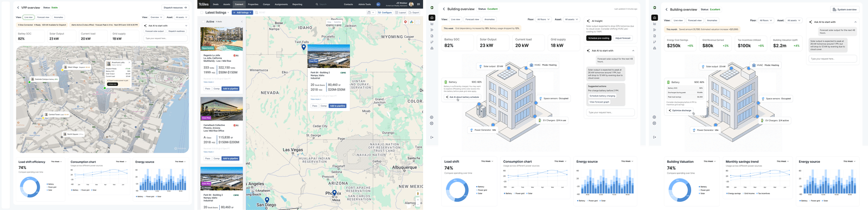The width and height of the screenshot is (868, 210).
Task: Click the Dispatch resources button
Action: (175, 8)
